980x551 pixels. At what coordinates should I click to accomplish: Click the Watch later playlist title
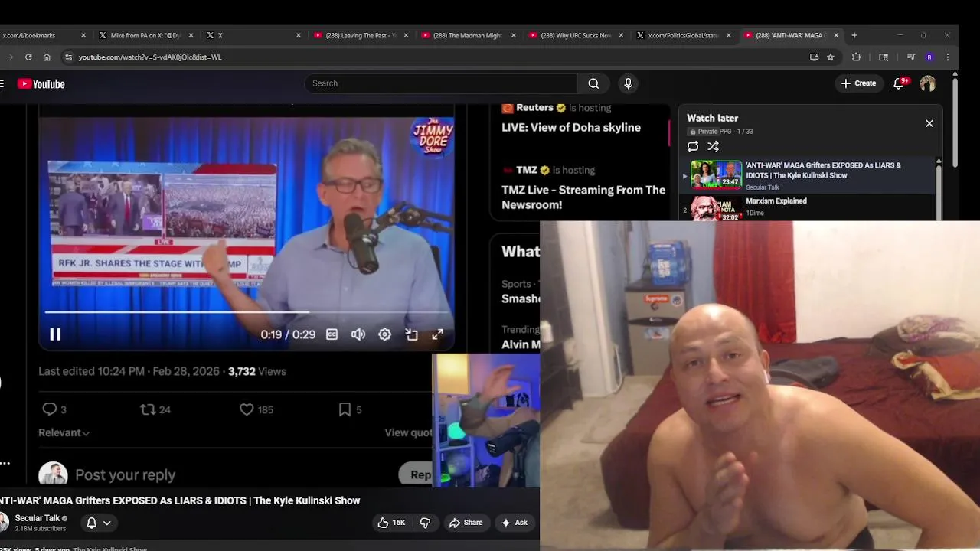point(712,118)
